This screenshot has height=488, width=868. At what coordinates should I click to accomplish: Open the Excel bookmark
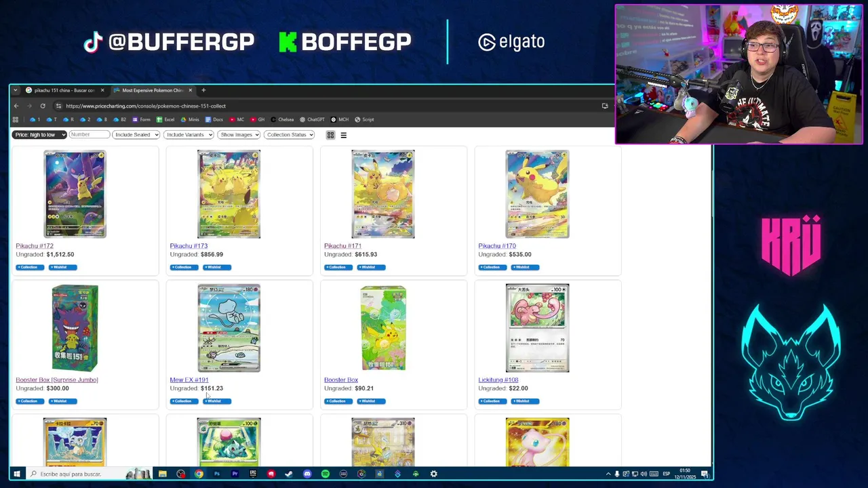[166, 119]
